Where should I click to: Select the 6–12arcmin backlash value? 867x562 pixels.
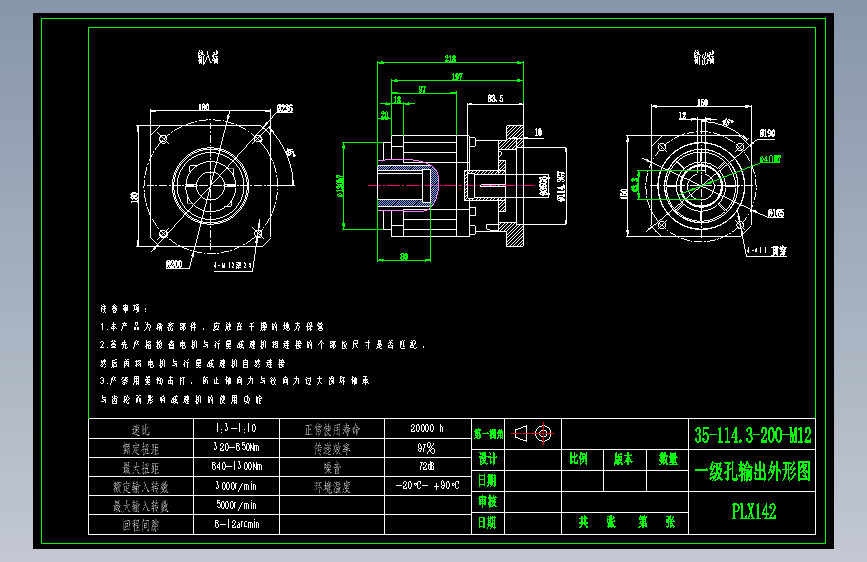pos(237,524)
